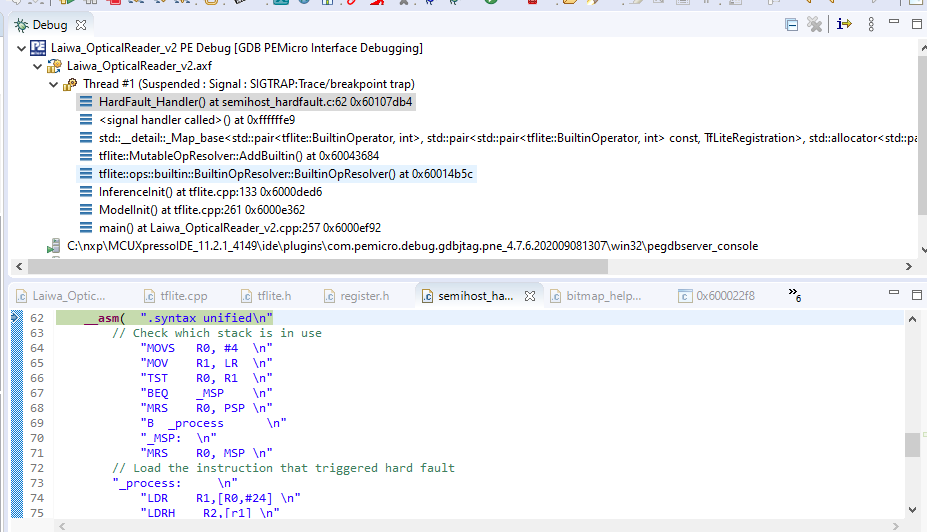927x532 pixels.
Task: Click editor vertical scrollbar up arrow
Action: tap(912, 319)
